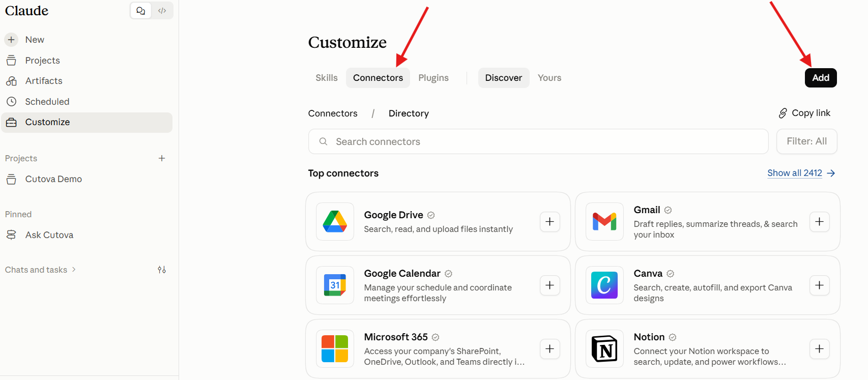Open the Notion card title
The image size is (868, 380).
649,337
